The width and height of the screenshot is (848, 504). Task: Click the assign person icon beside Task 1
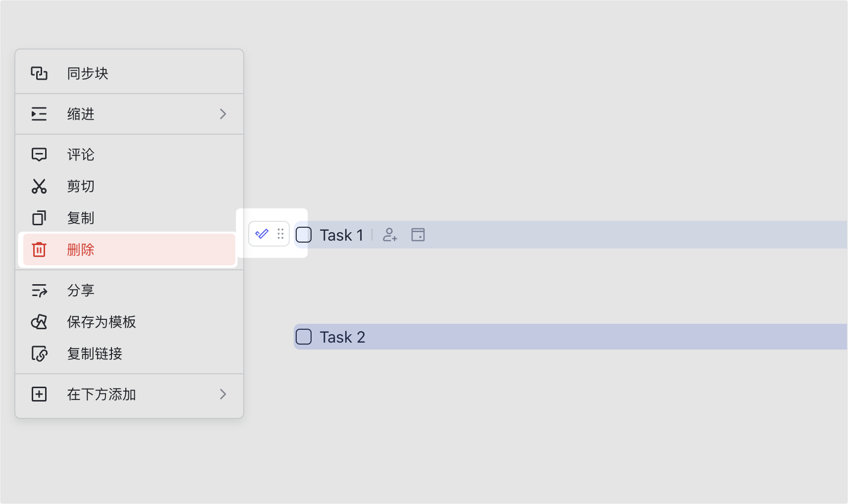[x=390, y=235]
